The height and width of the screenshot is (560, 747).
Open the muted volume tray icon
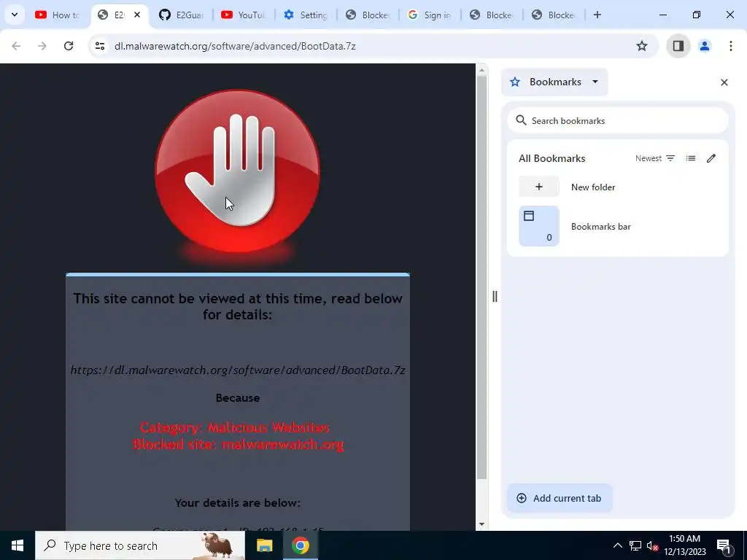[x=652, y=545]
